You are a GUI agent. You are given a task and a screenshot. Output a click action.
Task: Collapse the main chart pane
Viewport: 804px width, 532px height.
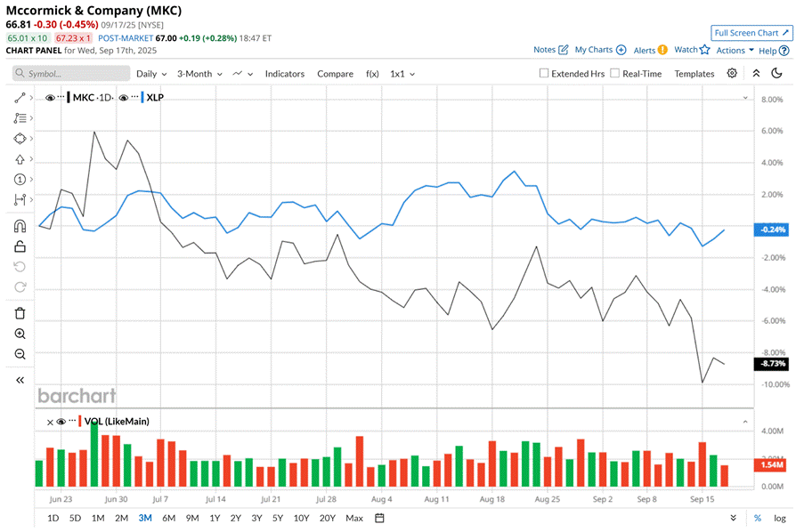(x=745, y=97)
